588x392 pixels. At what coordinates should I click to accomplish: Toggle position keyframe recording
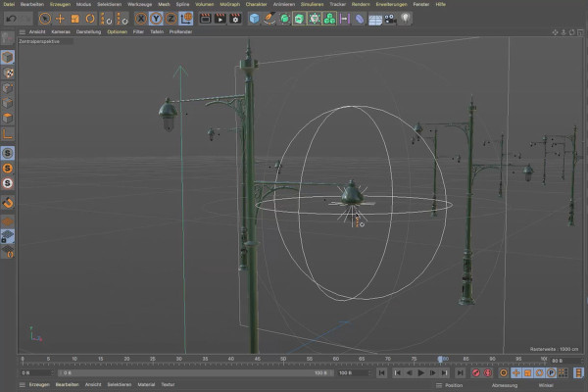[516, 372]
